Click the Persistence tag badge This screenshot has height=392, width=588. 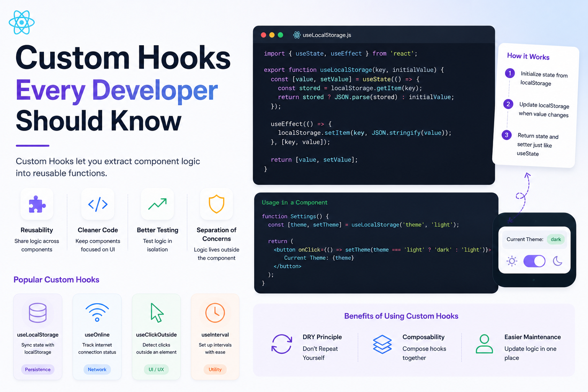click(x=38, y=369)
